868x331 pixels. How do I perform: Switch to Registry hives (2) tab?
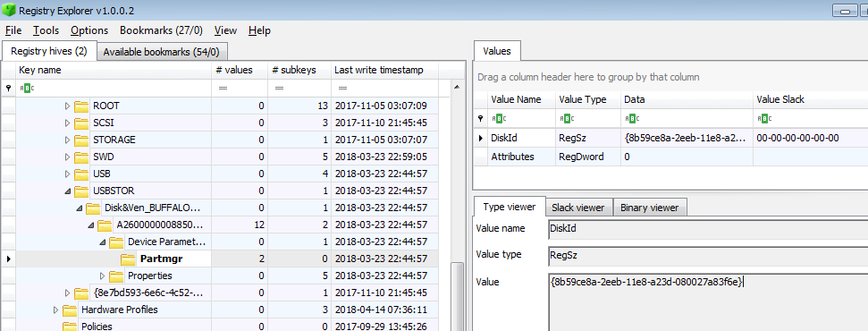[x=49, y=51]
